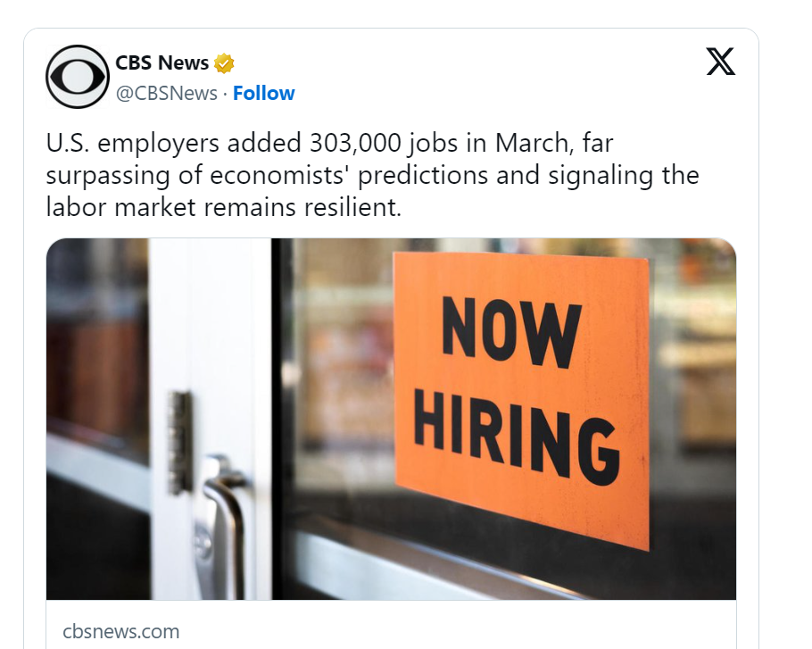Open the X logo in tweet corner

720,62
